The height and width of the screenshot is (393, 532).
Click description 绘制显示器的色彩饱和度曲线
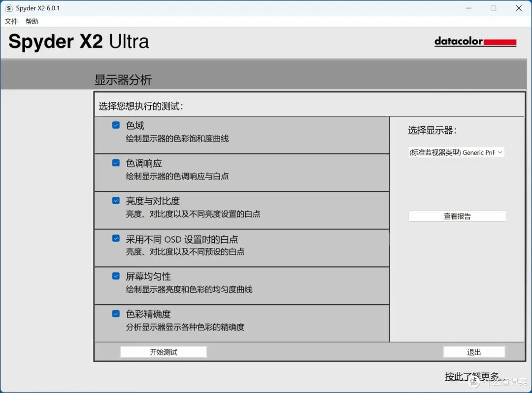[x=177, y=139]
